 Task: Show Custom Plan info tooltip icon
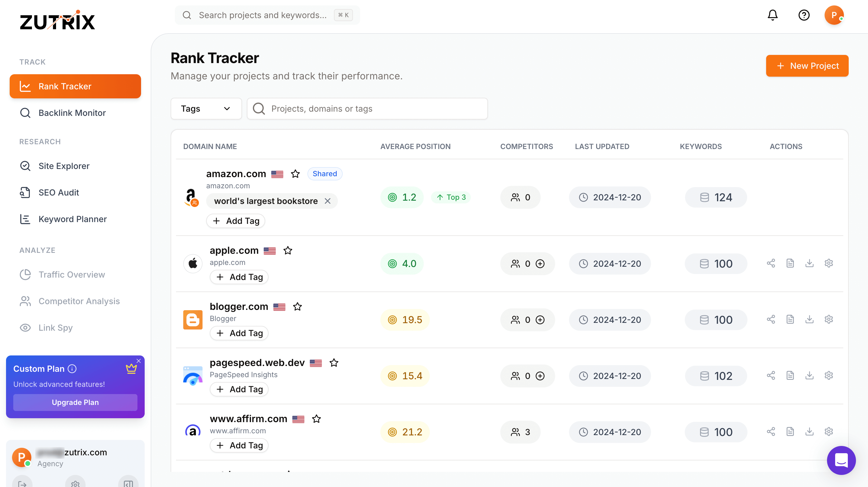click(x=72, y=369)
